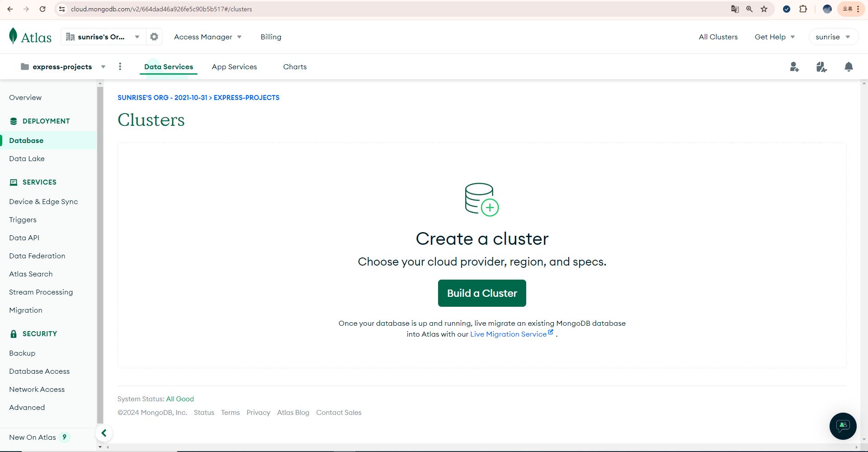
Task: Open Data Lake in the sidebar
Action: 27,158
